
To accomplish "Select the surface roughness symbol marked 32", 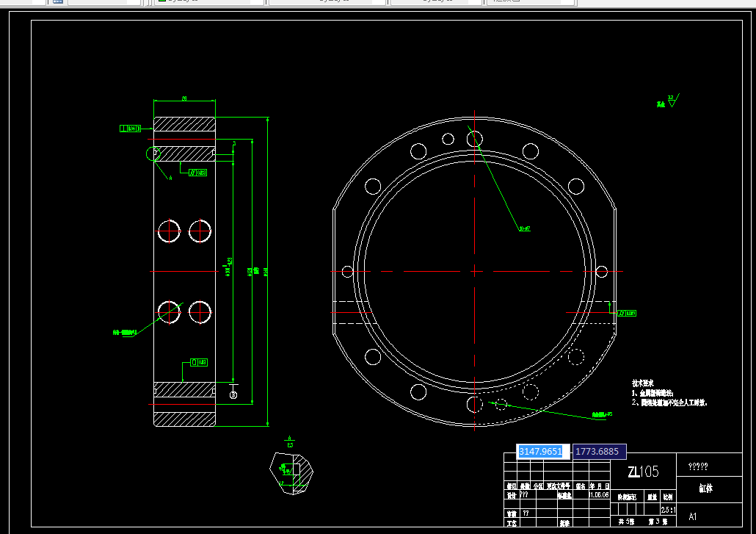I will pyautogui.click(x=673, y=101).
